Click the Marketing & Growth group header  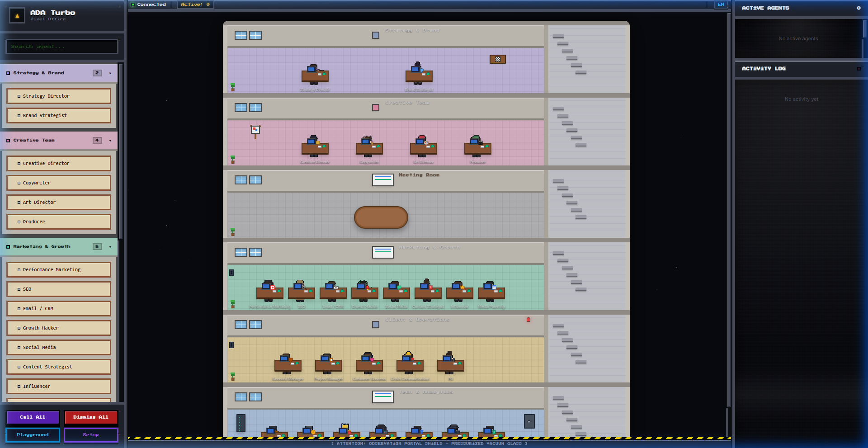(59, 246)
